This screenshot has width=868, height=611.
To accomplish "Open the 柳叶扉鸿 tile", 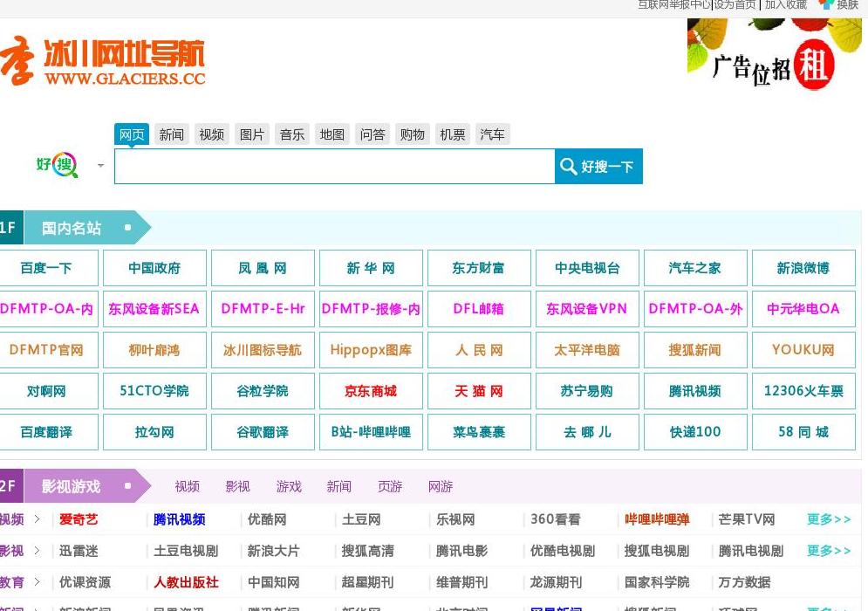I will click(x=154, y=350).
